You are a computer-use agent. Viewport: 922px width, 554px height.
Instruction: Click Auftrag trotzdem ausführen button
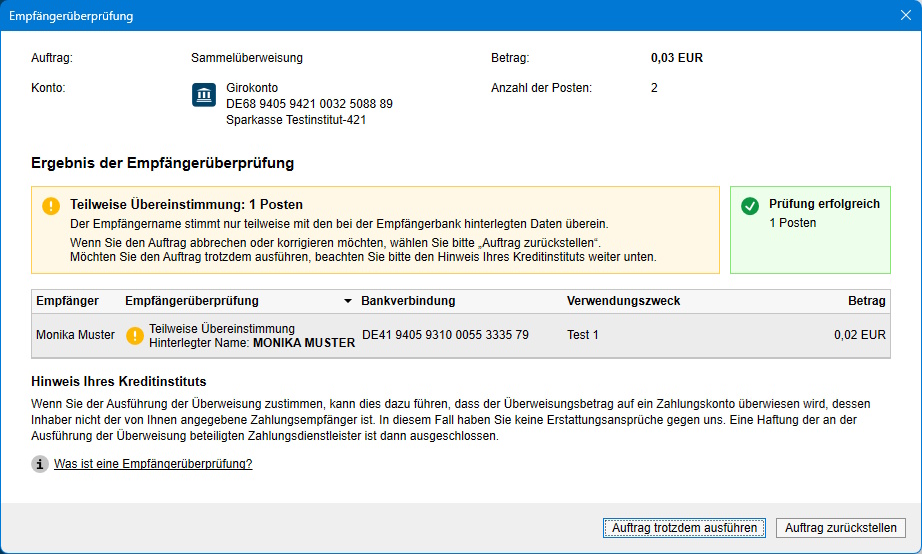(x=684, y=528)
